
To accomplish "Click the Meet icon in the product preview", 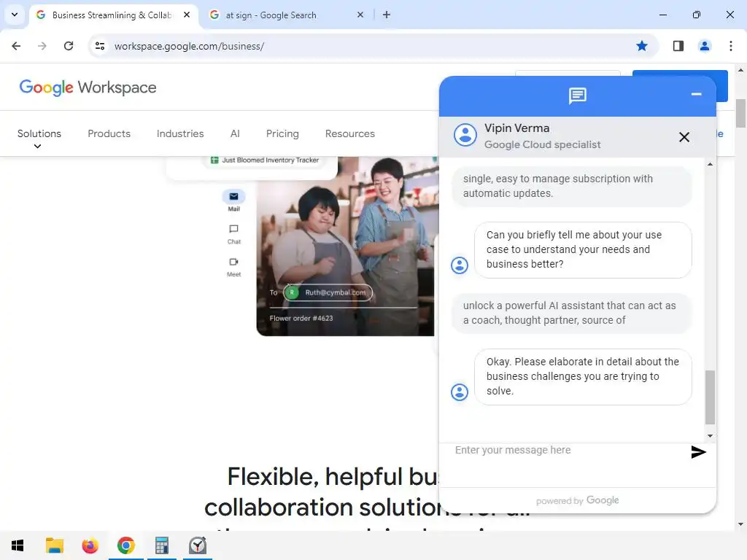I will coord(233,262).
